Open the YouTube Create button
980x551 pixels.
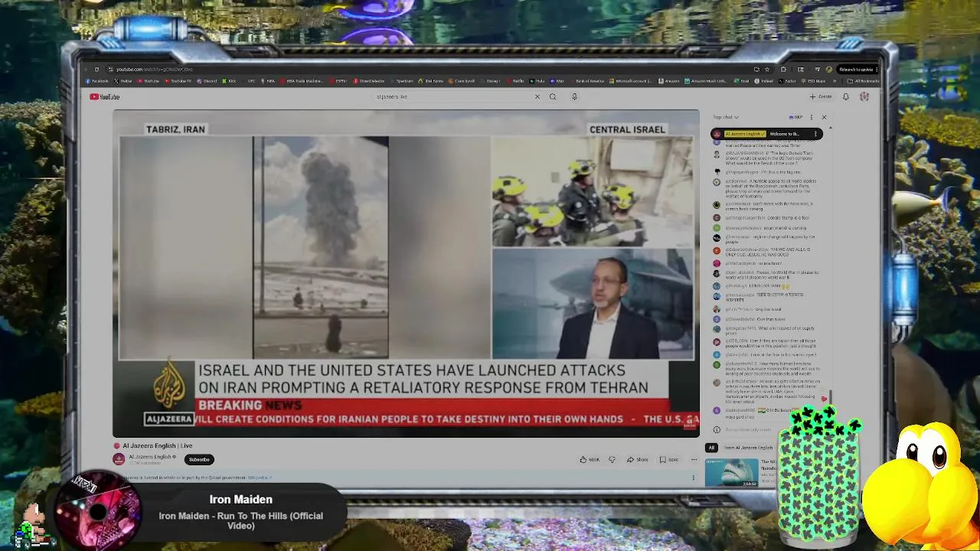(x=821, y=96)
